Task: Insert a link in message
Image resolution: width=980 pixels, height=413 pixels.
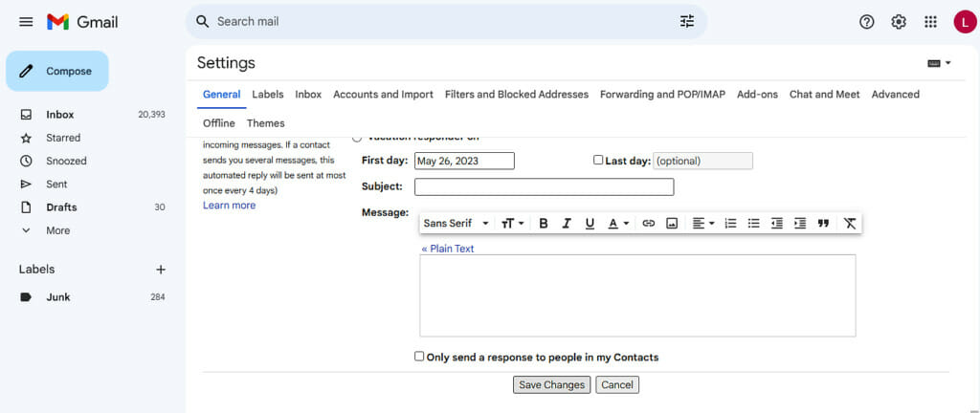Action: [648, 224]
